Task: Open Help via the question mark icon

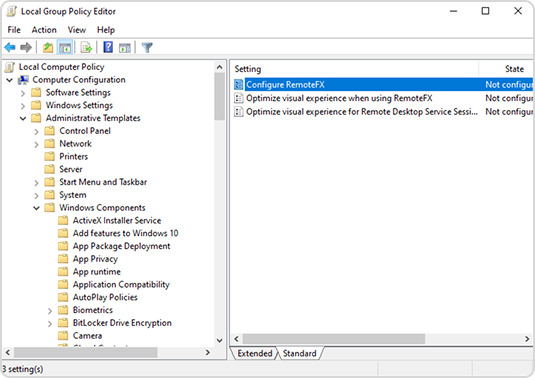Action: [108, 47]
